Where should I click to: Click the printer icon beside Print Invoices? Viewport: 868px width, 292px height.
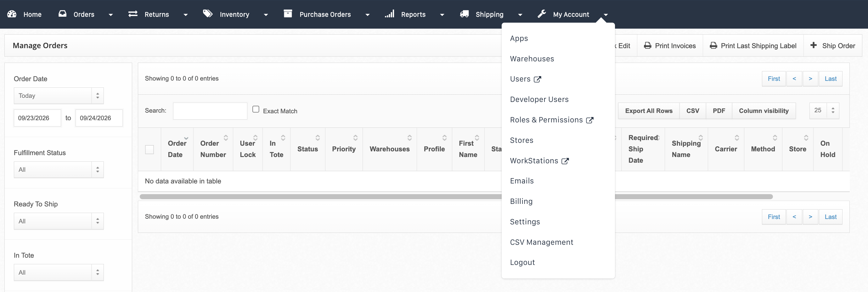[647, 45]
